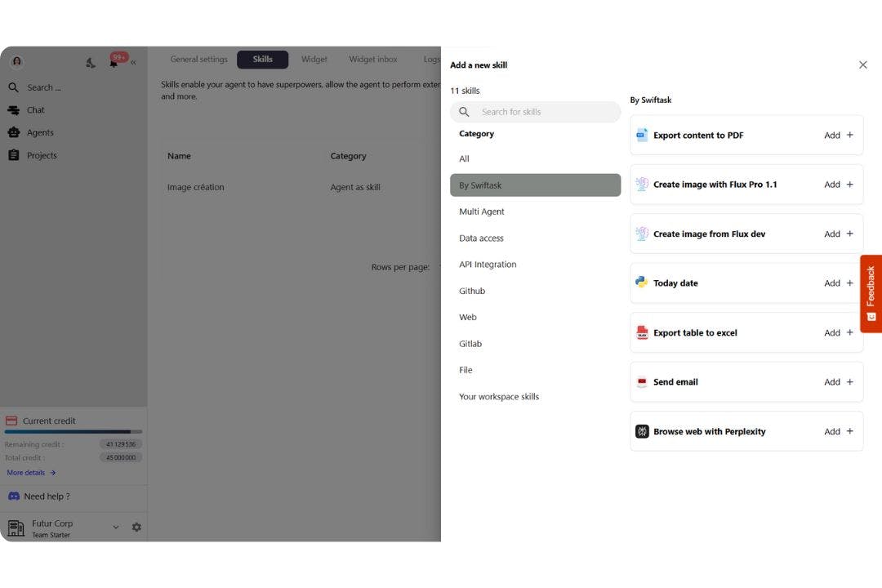Select the By Swiftask category
Viewport: 882px width, 588px height.
(536, 185)
